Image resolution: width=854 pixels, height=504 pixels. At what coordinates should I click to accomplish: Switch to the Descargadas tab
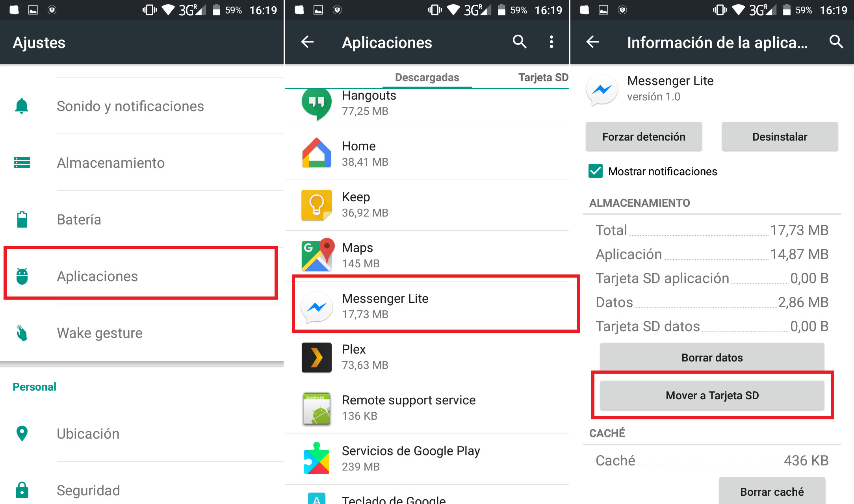pyautogui.click(x=427, y=77)
